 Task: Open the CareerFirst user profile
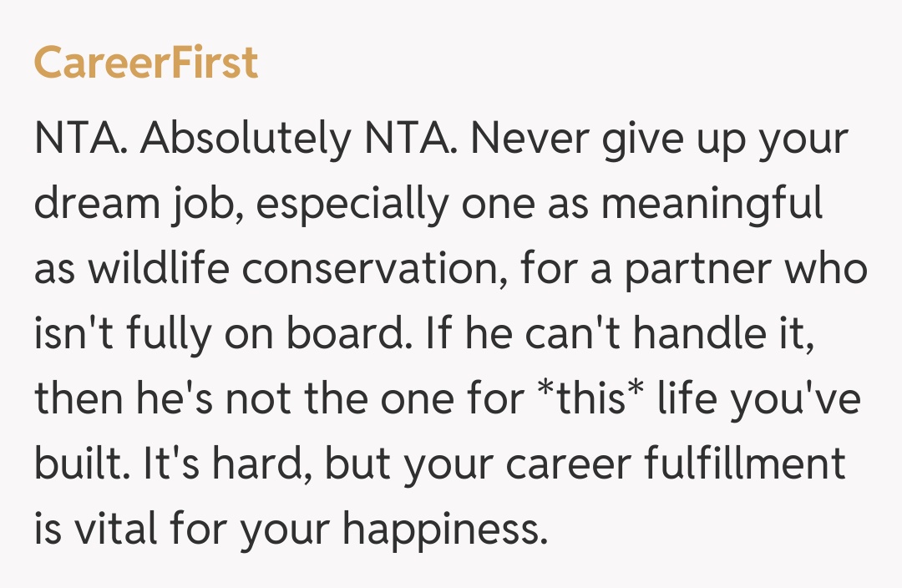[146, 63]
